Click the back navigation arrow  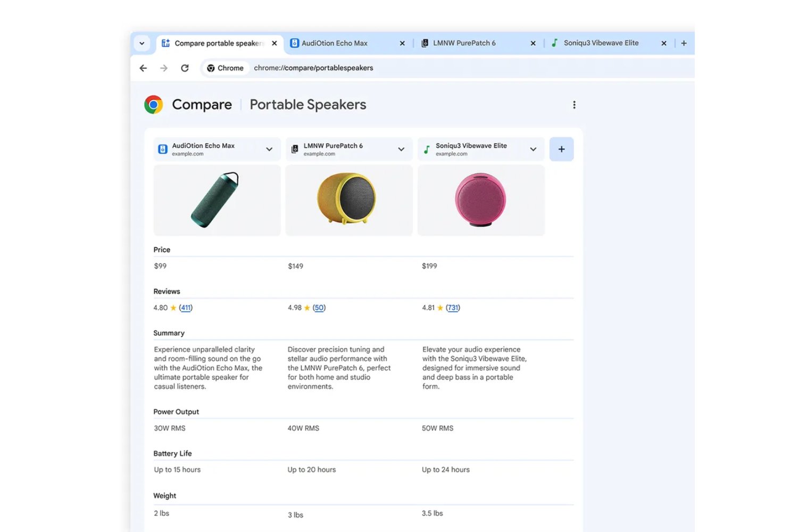coord(143,68)
